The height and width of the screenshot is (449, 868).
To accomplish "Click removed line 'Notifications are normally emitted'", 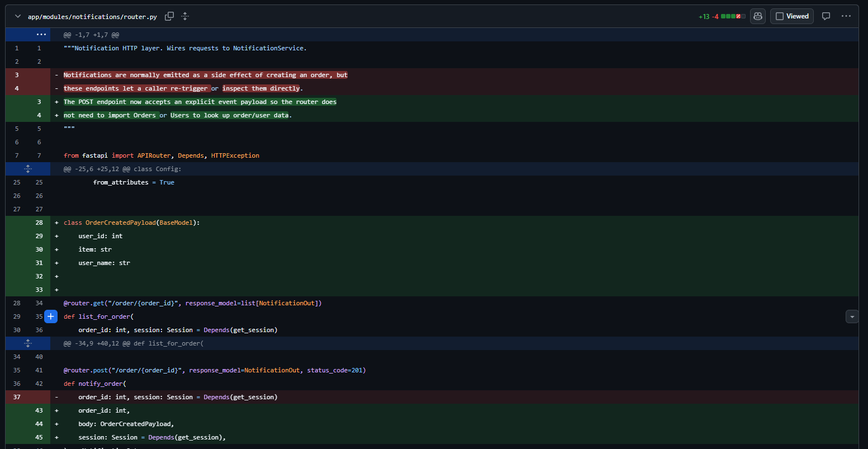I will [x=206, y=75].
